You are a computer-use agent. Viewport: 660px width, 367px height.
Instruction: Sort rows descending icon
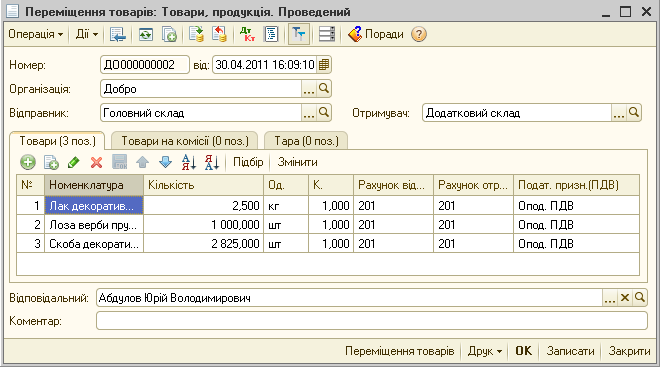tap(212, 162)
